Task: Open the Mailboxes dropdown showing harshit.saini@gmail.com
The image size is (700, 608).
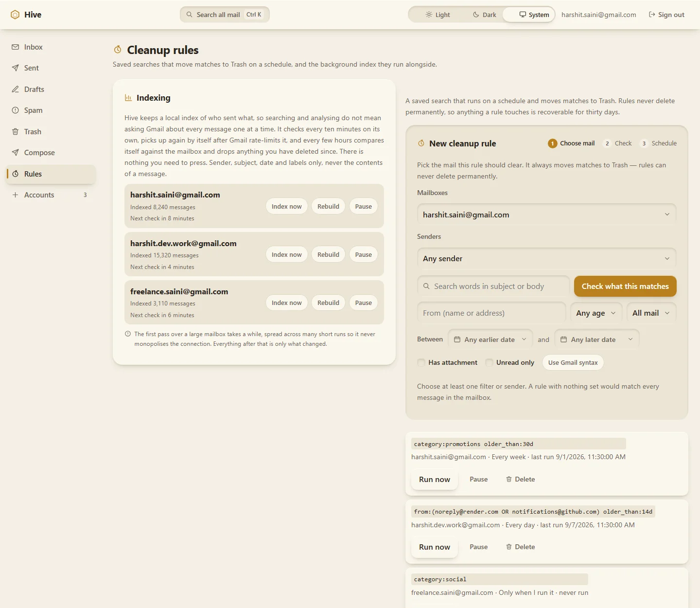Action: pyautogui.click(x=547, y=215)
